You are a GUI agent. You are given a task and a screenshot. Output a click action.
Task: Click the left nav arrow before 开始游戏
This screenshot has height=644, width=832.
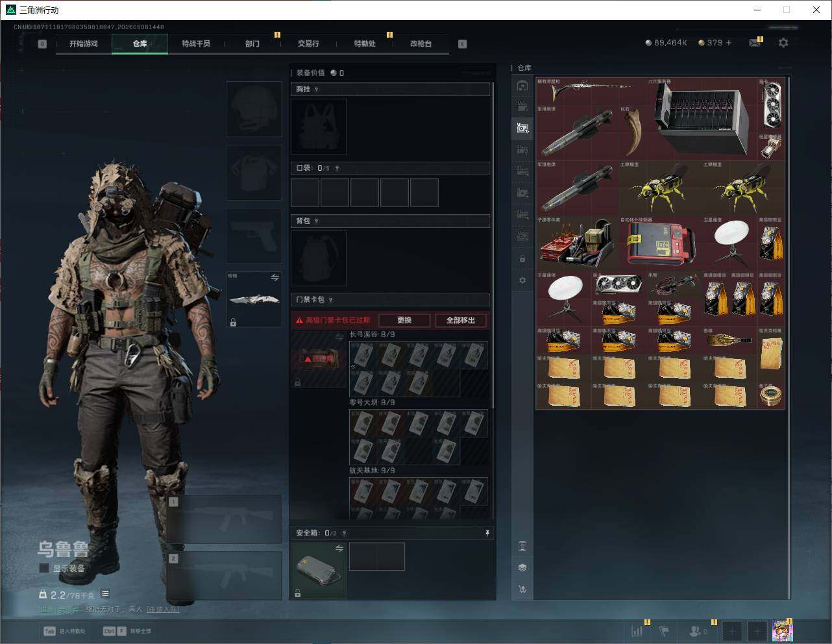pos(42,43)
